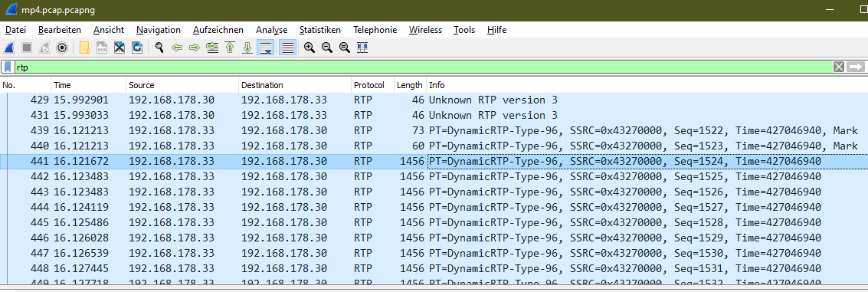Open the Bearbeiten menu

pos(60,30)
